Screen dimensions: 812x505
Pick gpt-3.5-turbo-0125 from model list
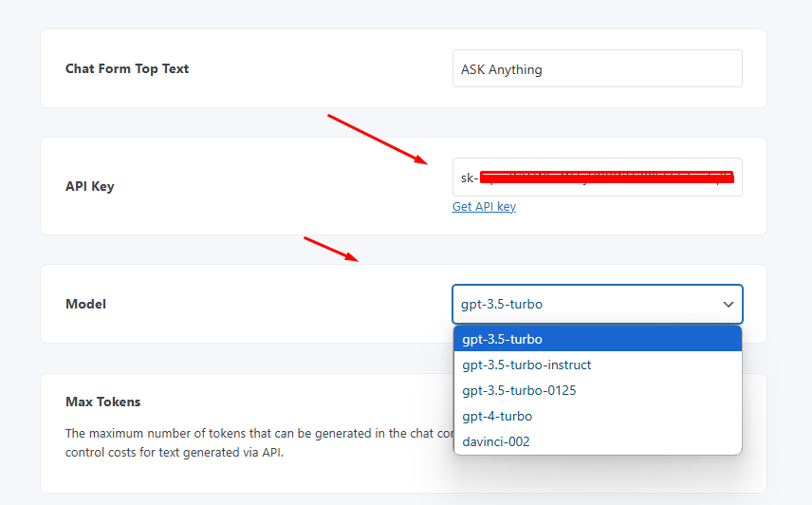point(598,390)
